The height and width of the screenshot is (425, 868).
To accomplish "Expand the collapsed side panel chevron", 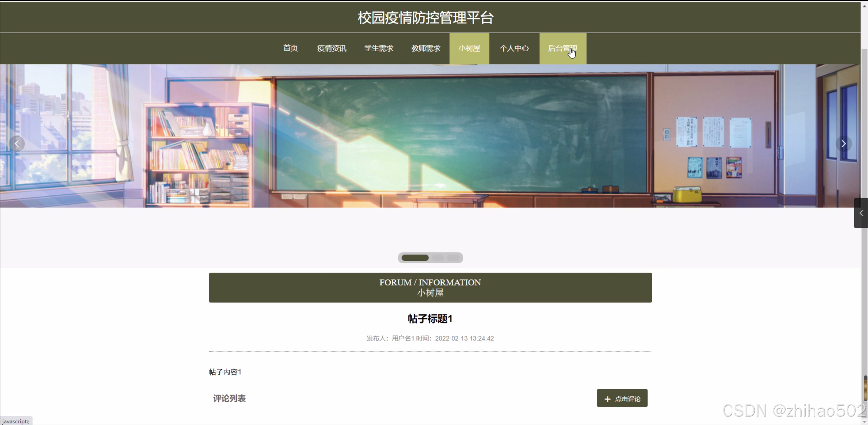I will click(x=861, y=213).
